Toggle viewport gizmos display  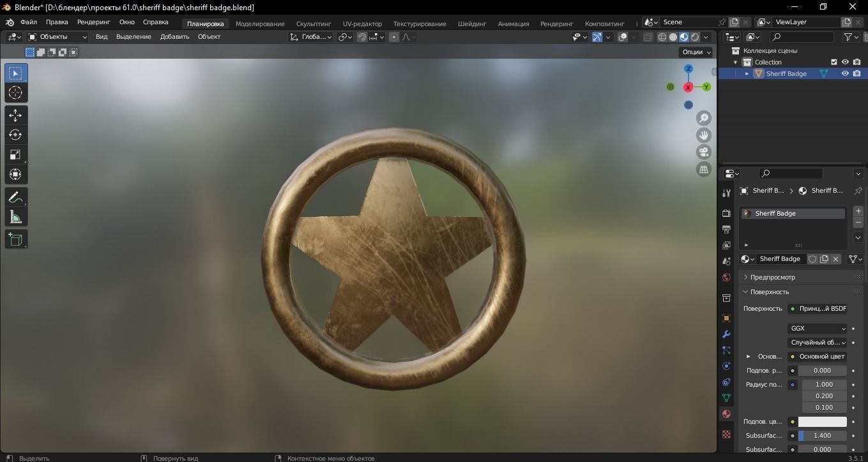(597, 37)
